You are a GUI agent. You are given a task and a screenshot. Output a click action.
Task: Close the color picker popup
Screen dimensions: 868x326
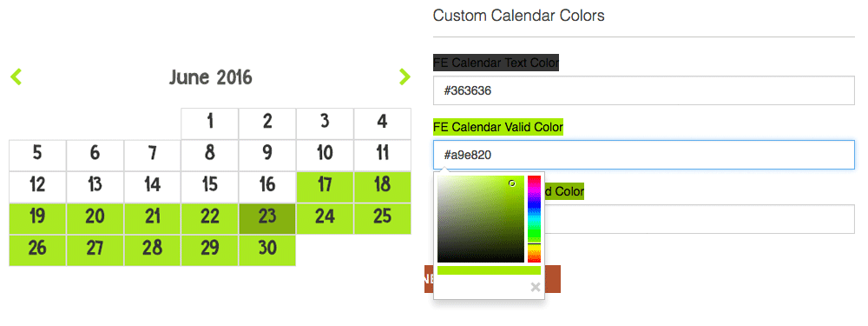click(536, 287)
